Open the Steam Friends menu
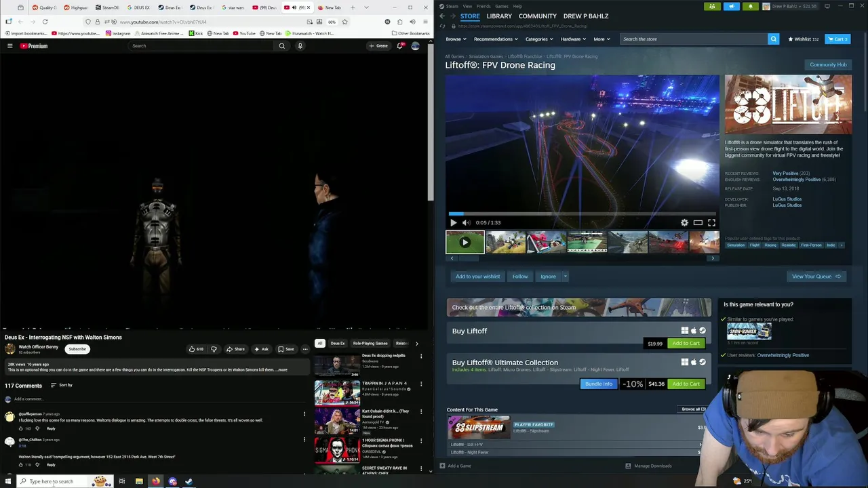 [484, 6]
